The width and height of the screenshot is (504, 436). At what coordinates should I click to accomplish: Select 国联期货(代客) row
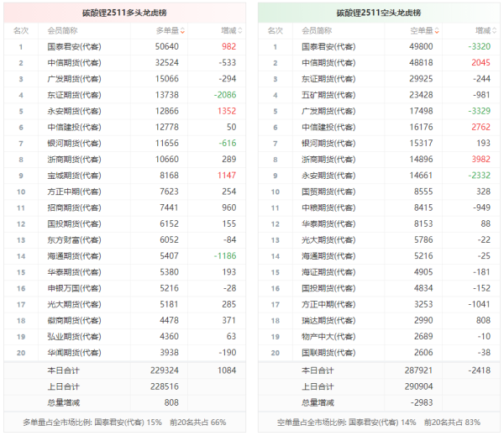click(x=379, y=353)
